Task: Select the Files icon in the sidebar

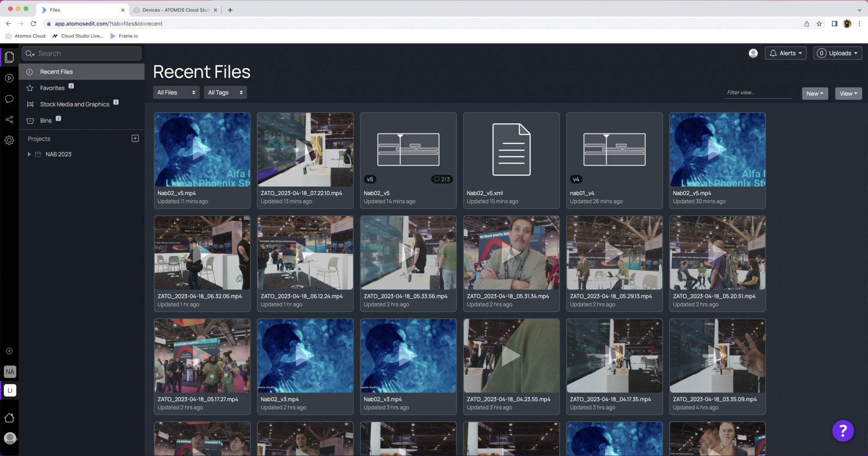Action: 9,57
